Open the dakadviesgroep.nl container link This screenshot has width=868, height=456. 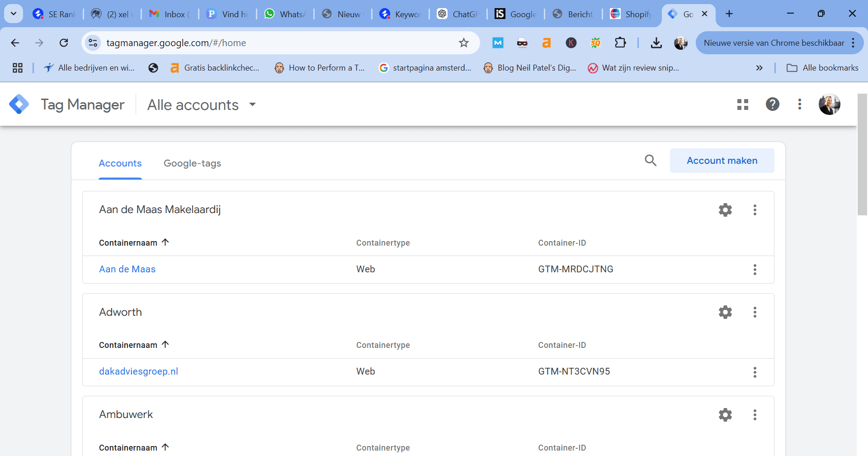click(138, 371)
